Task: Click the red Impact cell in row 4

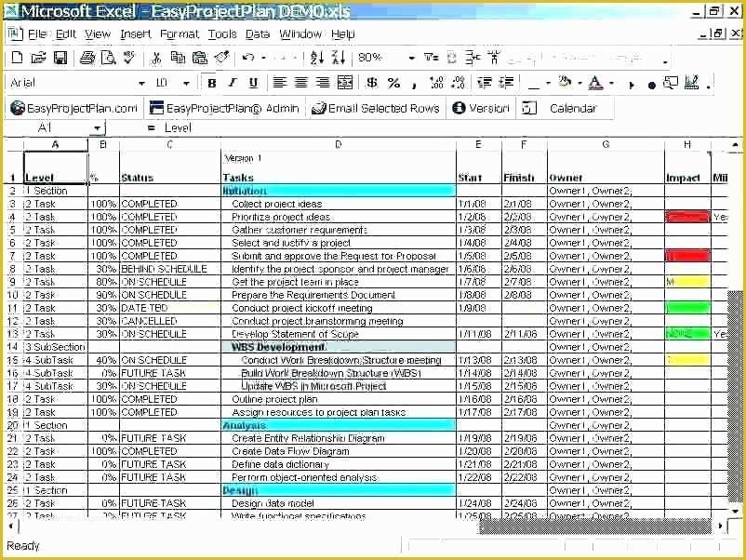Action: (687, 217)
